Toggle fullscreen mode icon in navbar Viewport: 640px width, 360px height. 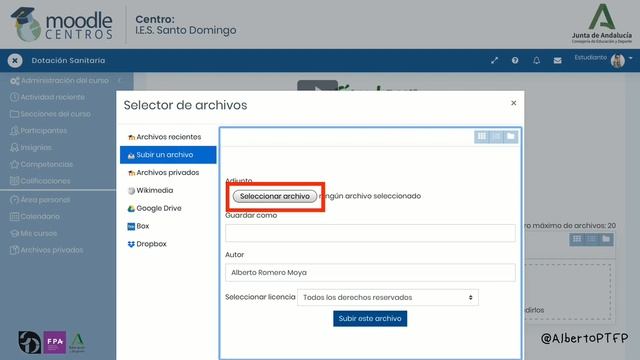click(x=494, y=60)
